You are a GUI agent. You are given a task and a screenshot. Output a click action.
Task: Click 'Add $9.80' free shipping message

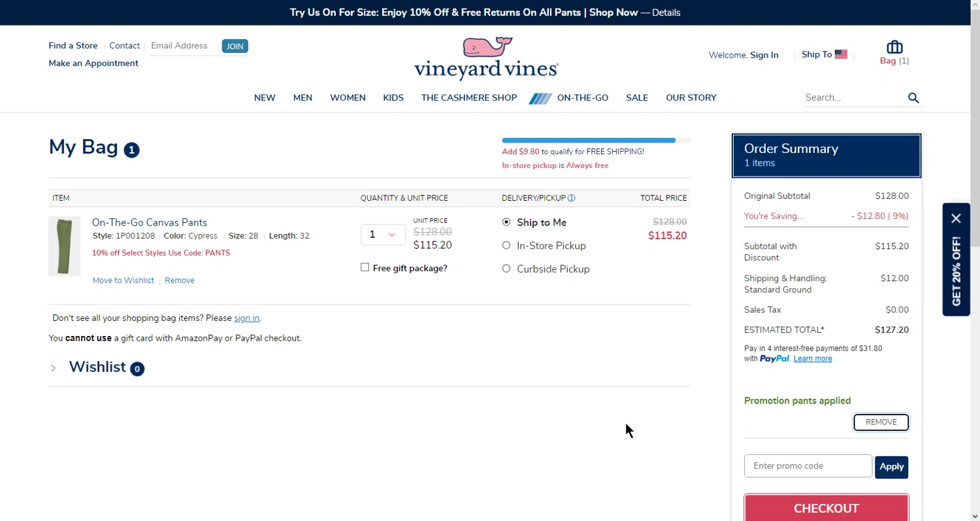point(573,152)
